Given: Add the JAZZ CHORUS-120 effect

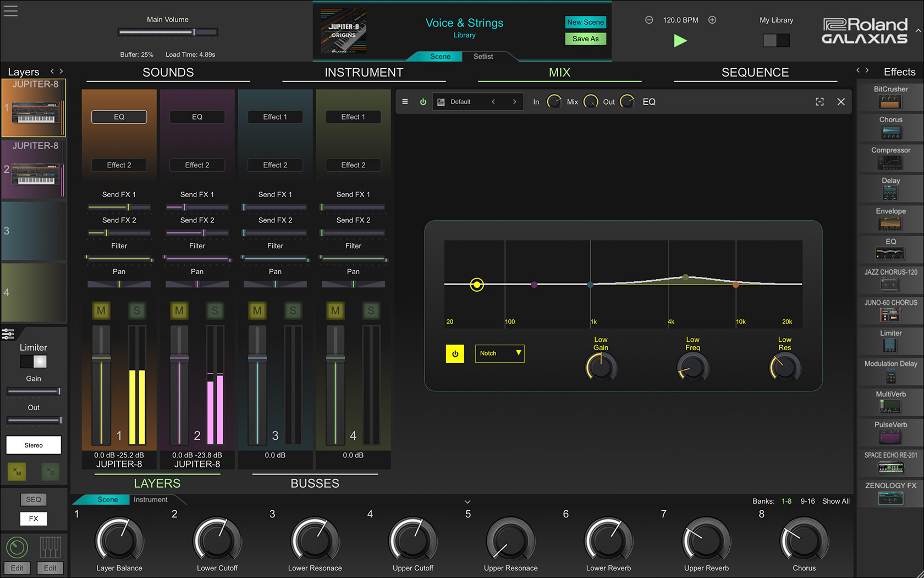Looking at the screenshot, I should 890,280.
